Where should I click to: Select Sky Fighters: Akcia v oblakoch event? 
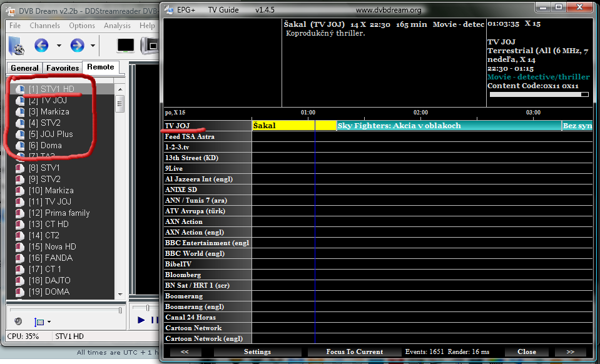click(x=449, y=126)
